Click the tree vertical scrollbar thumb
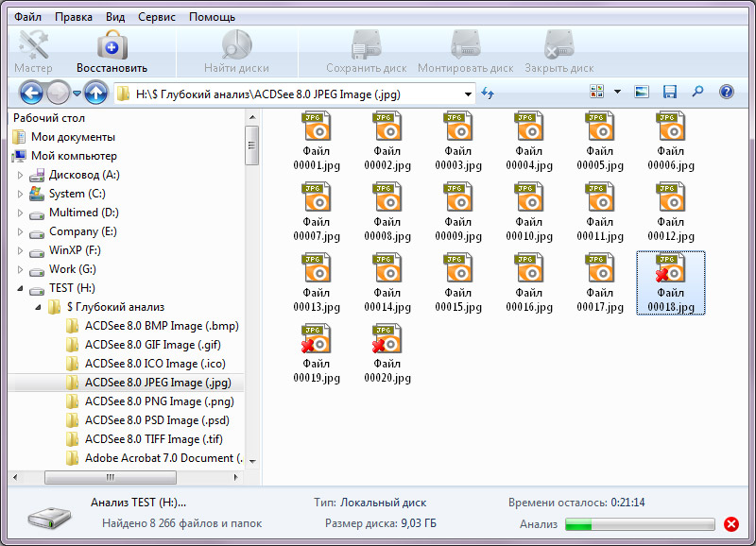 point(251,145)
